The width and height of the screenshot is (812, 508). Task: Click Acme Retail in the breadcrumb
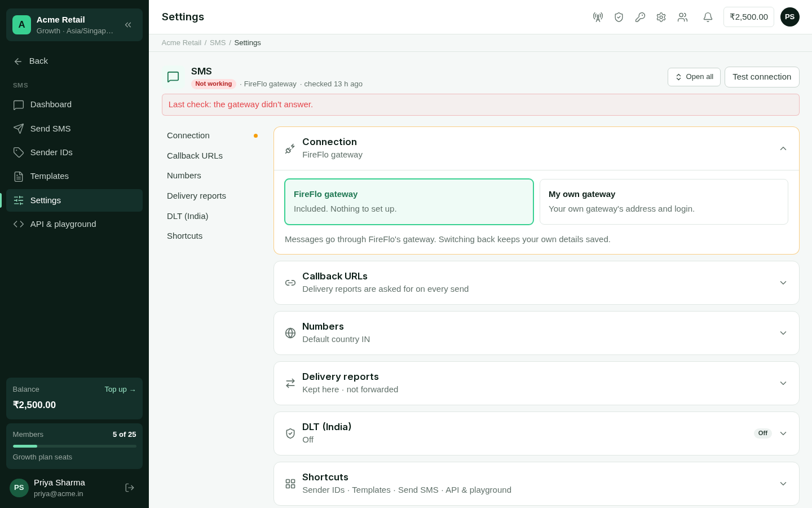point(182,43)
